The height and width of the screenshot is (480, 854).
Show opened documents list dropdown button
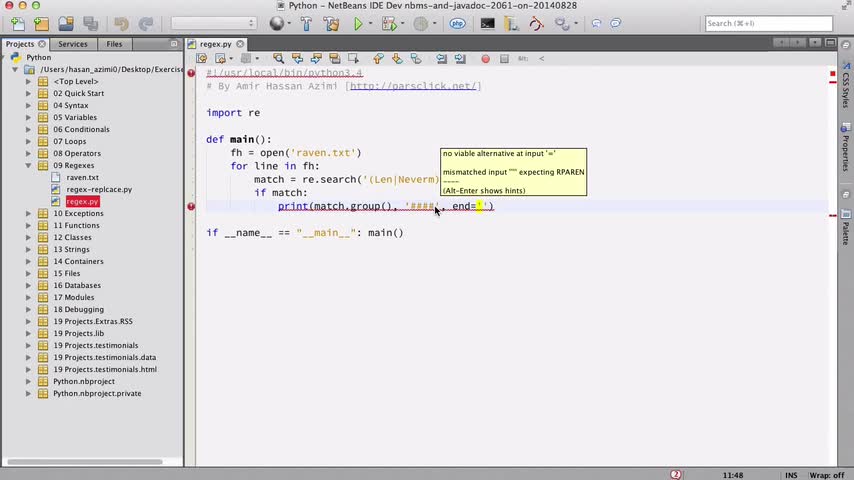tap(815, 42)
